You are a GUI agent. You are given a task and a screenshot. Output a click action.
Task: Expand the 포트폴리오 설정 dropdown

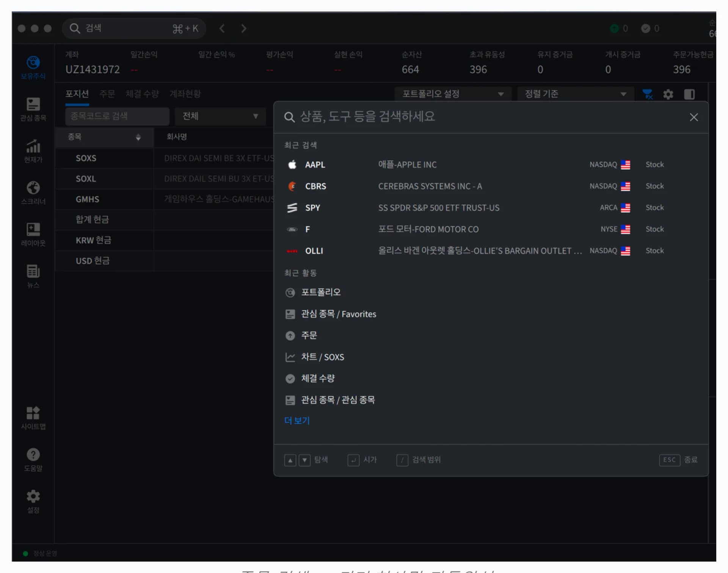click(x=453, y=94)
